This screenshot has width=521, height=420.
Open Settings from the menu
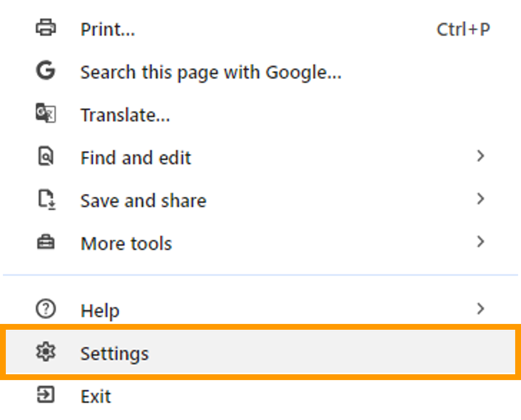click(114, 354)
